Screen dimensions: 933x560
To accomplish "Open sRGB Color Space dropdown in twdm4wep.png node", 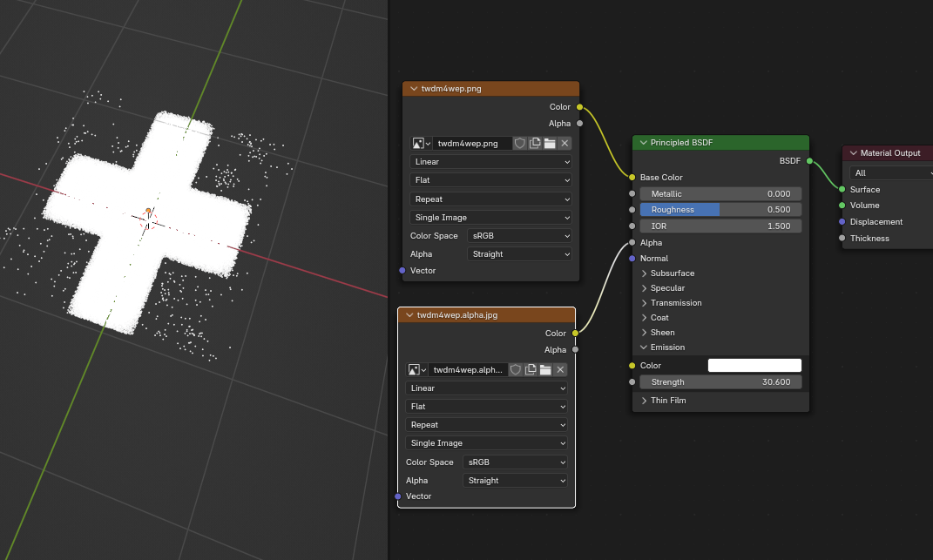I will click(519, 236).
